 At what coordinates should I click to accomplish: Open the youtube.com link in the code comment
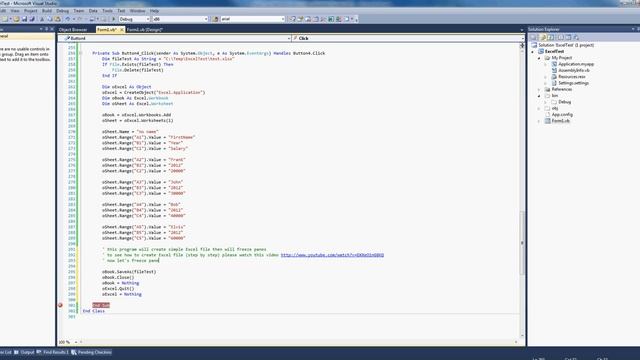point(332,255)
